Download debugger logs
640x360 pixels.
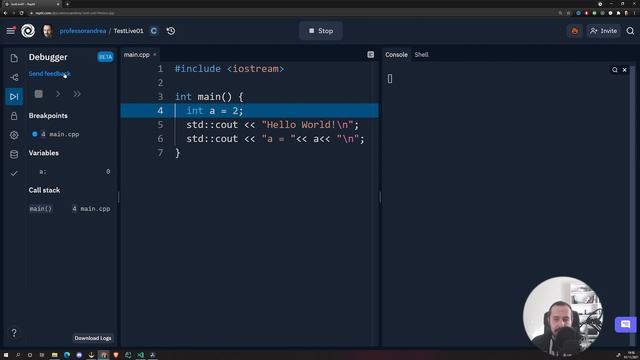tap(93, 338)
